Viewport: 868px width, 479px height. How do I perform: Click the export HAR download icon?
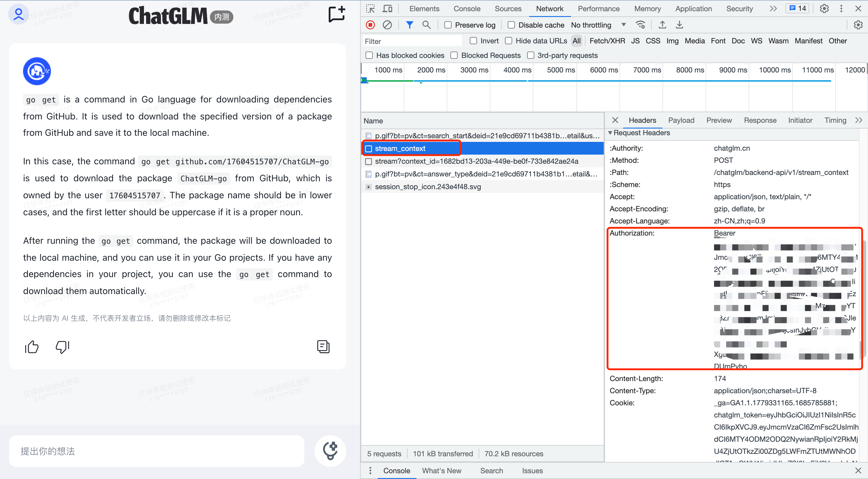coord(679,25)
